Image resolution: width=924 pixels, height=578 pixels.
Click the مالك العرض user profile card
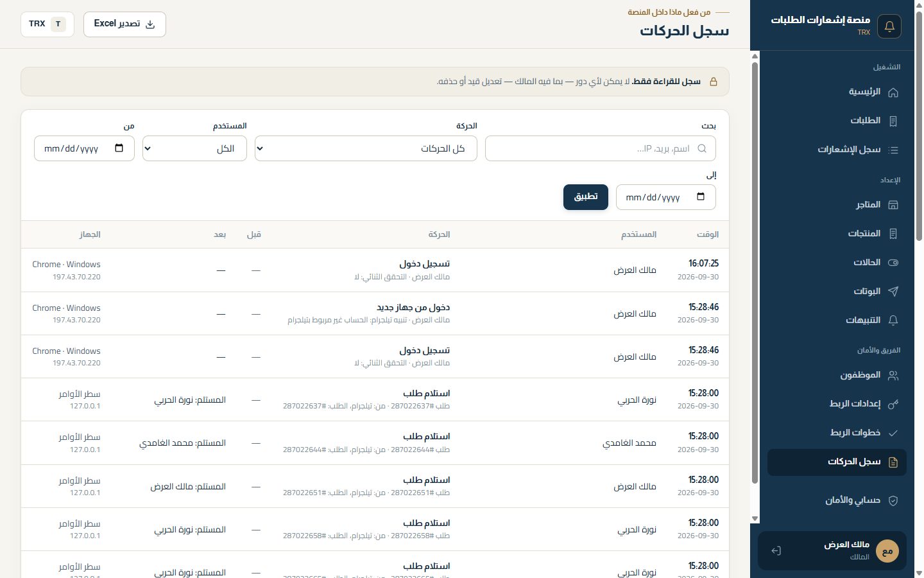tap(832, 550)
